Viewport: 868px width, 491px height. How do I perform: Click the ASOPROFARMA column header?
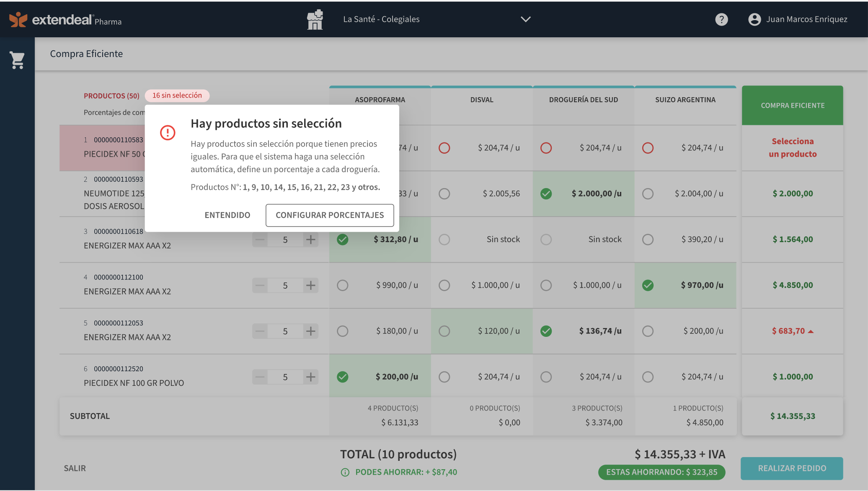380,100
